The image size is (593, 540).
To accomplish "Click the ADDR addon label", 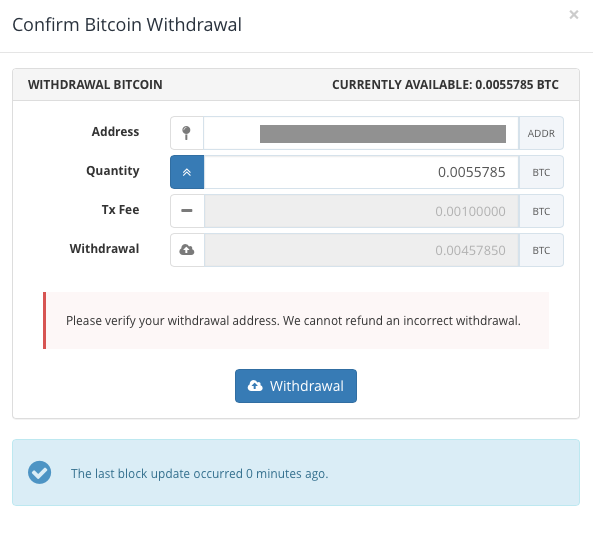I will (541, 133).
